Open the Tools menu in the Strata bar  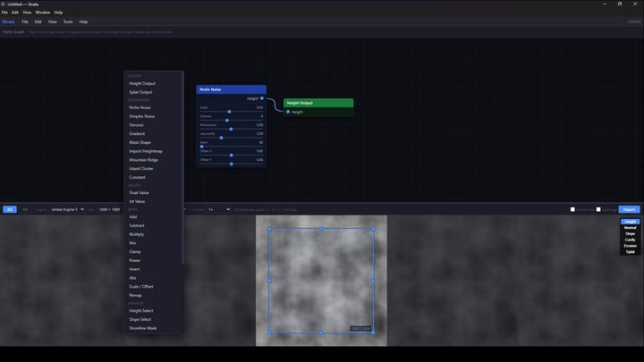[68, 21]
